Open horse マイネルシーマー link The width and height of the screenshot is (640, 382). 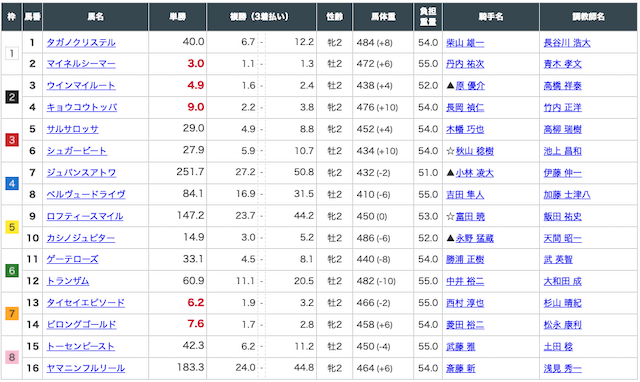tap(81, 64)
